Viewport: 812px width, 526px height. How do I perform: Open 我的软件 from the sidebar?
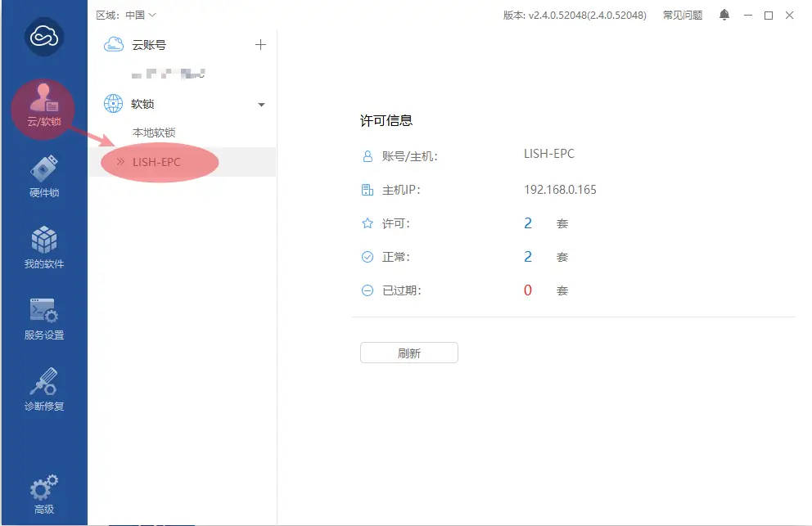43,247
